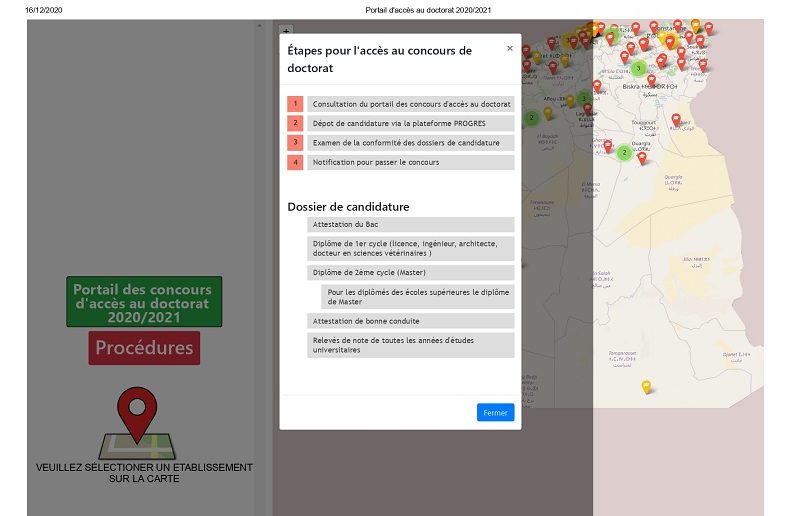Image resolution: width=791 pixels, height=516 pixels.
Task: Select step badge number 4
Action: pyautogui.click(x=295, y=162)
